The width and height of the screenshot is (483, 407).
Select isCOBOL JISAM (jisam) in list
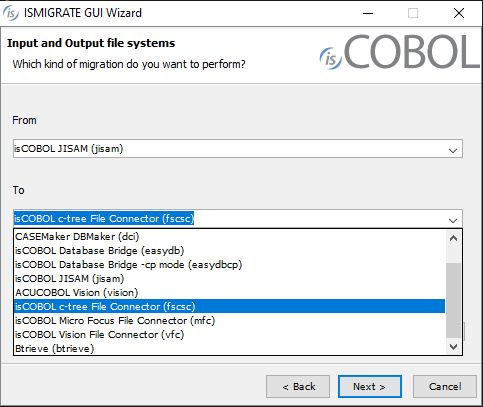(x=229, y=279)
